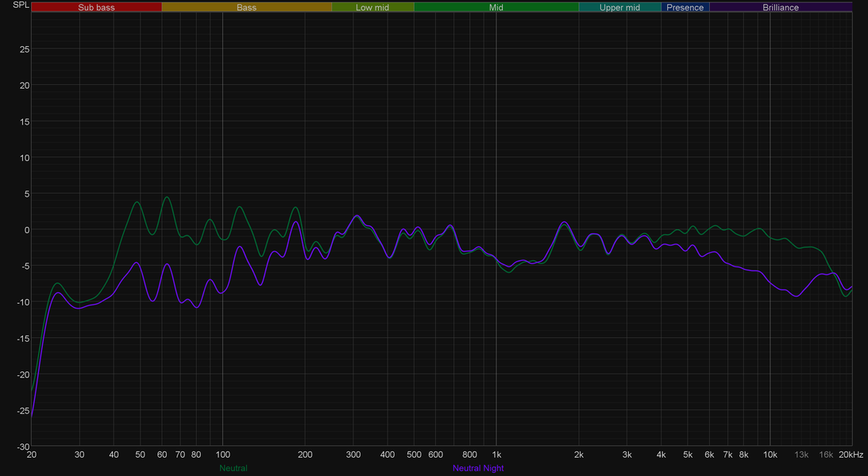This screenshot has height=476, width=868.
Task: Click the 2k frequency axis label
Action: (x=579, y=455)
